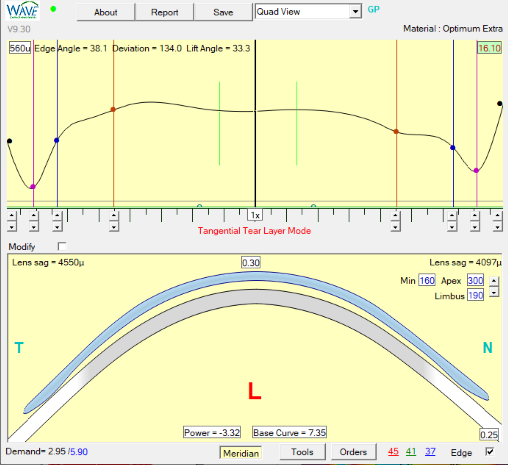
Task: Decrease Apex value with down arrow
Action: pos(494,292)
